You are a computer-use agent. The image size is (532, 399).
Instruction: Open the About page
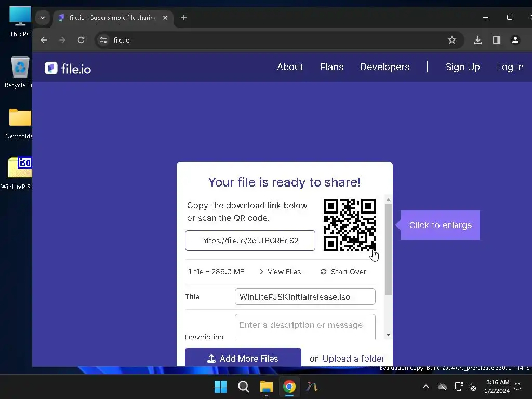[x=290, y=67]
